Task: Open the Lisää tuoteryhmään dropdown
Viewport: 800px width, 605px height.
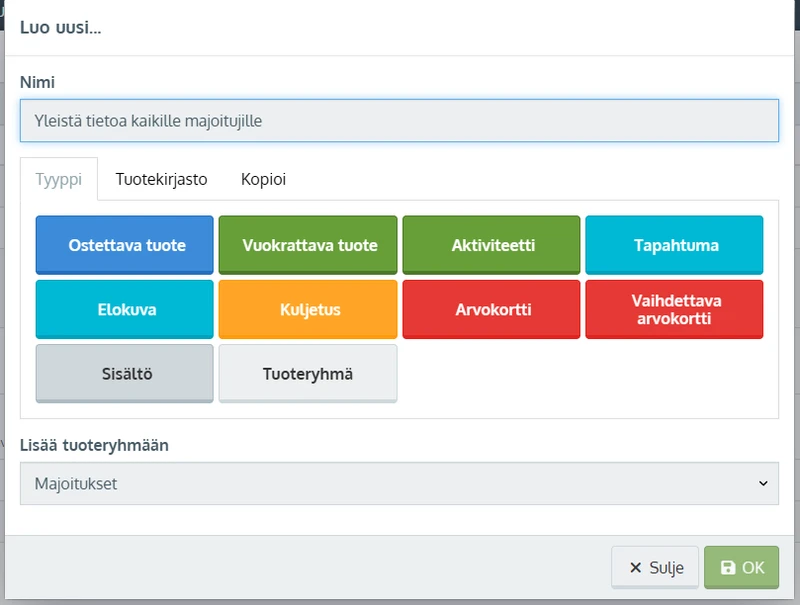Action: coord(399,484)
